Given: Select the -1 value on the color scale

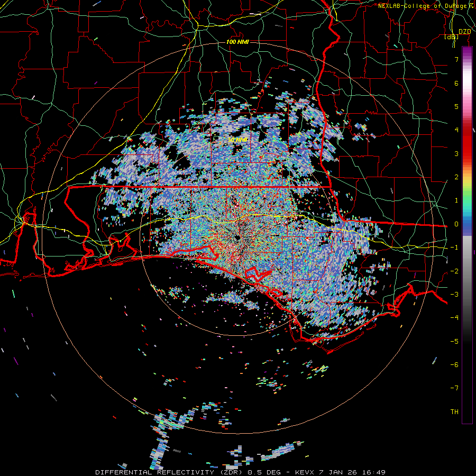Looking at the screenshot, I should coord(454,248).
